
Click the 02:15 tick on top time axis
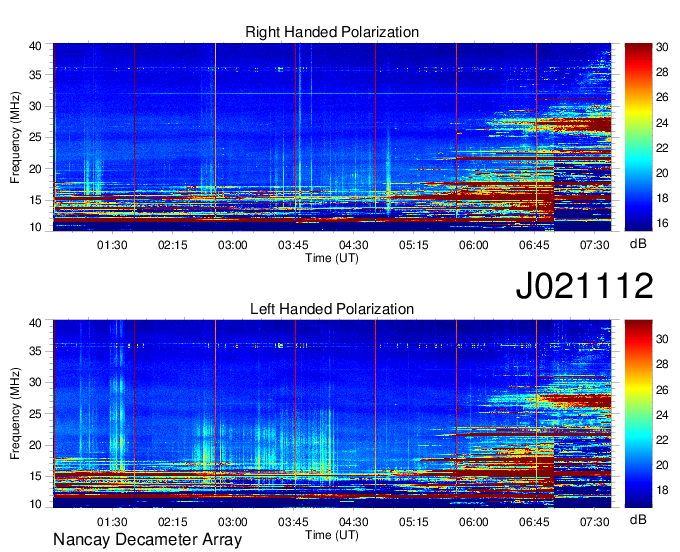pos(173,245)
